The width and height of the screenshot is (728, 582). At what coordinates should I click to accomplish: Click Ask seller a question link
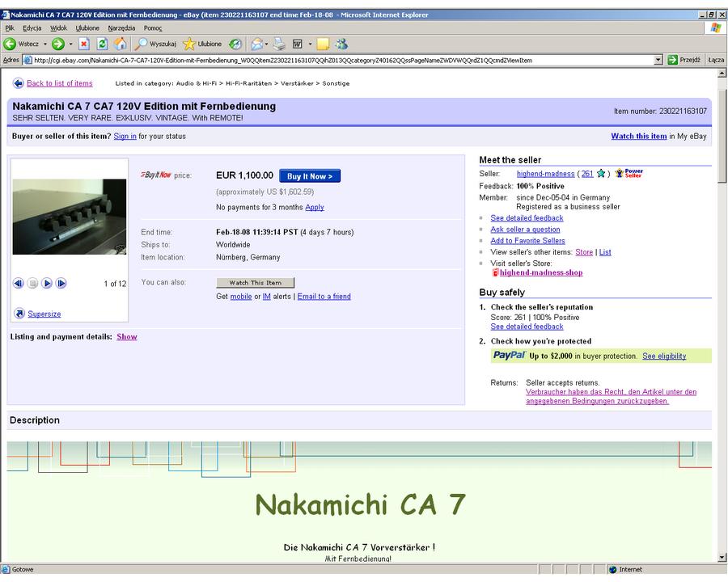click(x=525, y=230)
